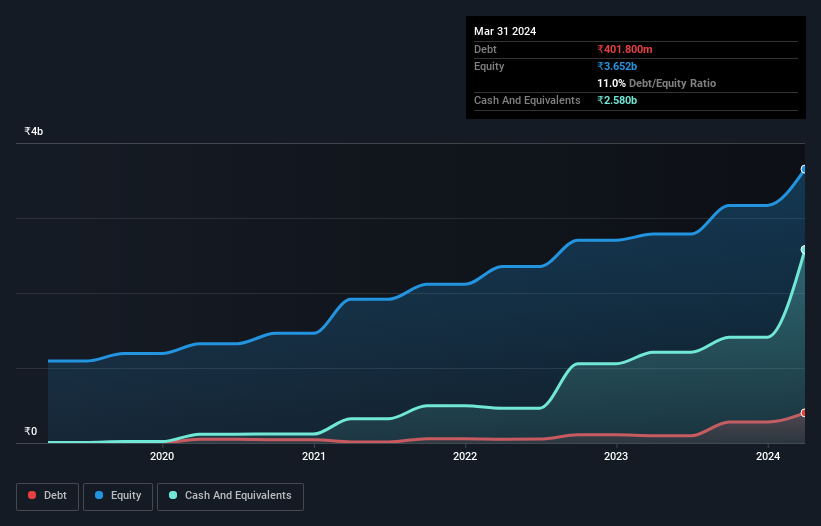Click the Debt endpoint marker at Mar 2024
This screenshot has height=526, width=821.
pyautogui.click(x=804, y=413)
